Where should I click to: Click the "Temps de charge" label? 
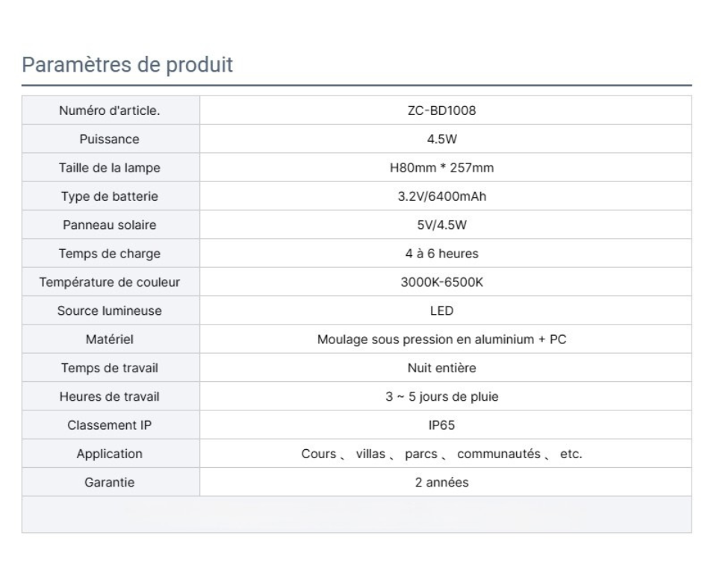[x=110, y=254]
